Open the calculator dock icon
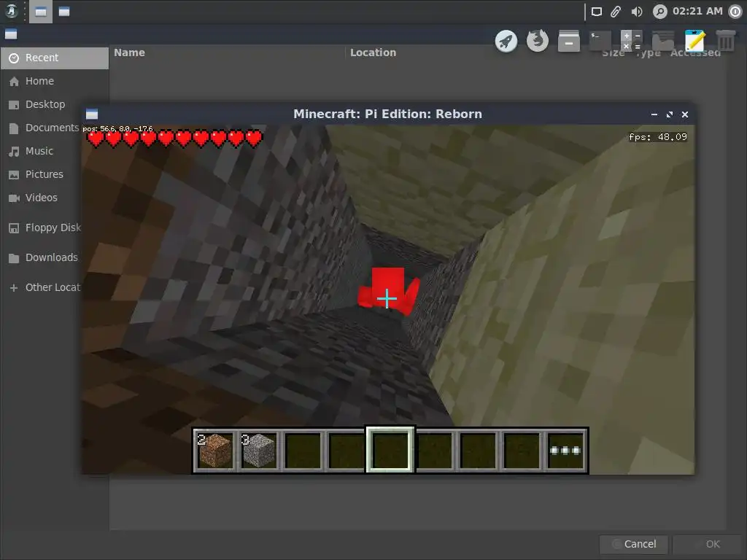 pyautogui.click(x=632, y=41)
